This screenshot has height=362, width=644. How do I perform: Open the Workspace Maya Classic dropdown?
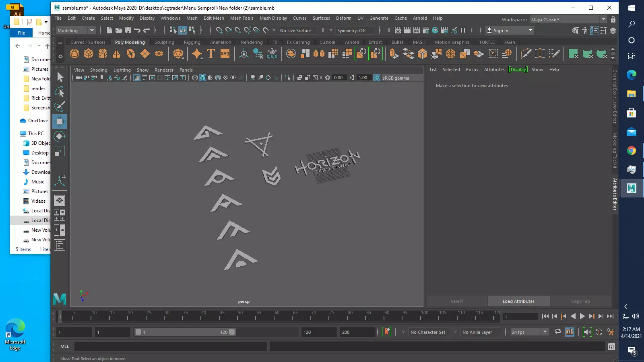(568, 19)
